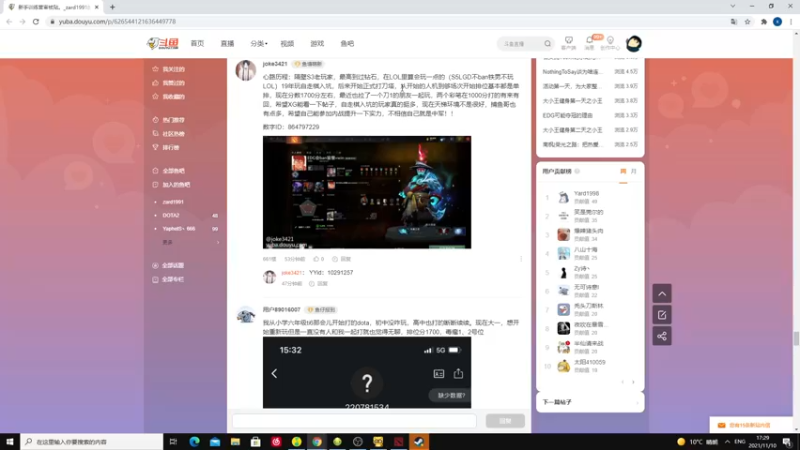Image resolution: width=800 pixels, height=450 pixels.
Task: Click the search magnifier icon
Action: coord(547,44)
